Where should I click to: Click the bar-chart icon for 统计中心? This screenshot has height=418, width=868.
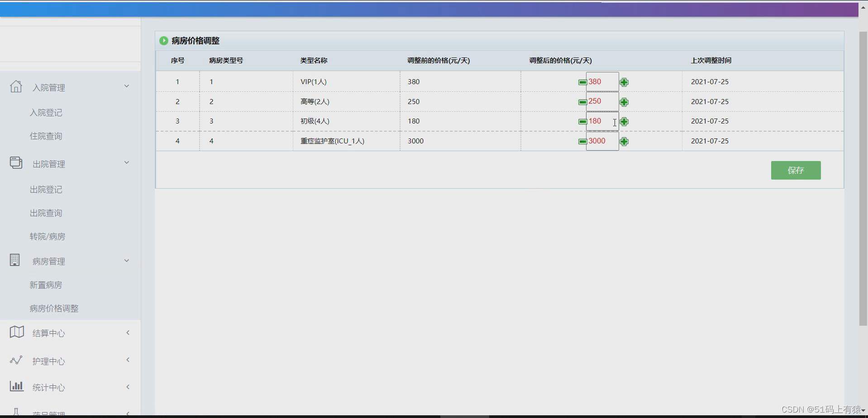pos(17,386)
